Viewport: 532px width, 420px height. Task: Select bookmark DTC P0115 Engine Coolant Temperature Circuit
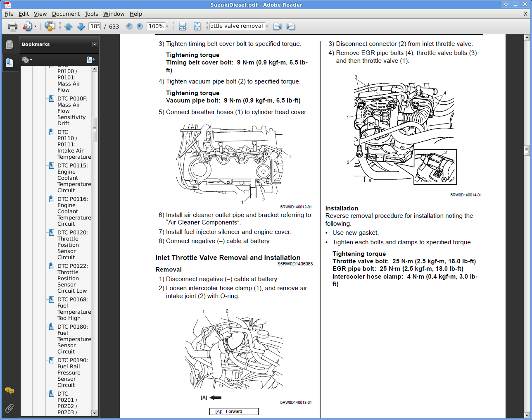(x=74, y=178)
